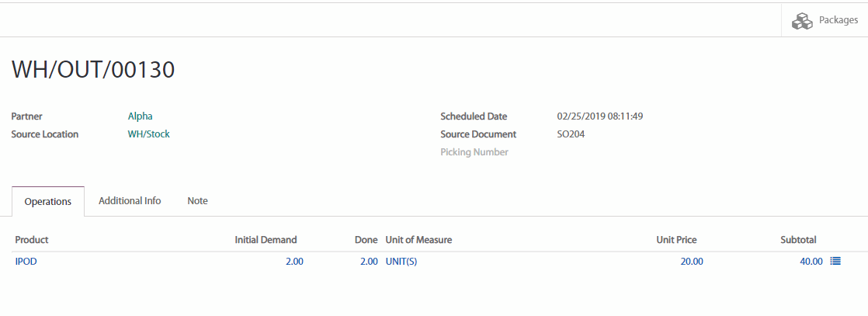Click the UNIT(S) unit of measure cell

(x=401, y=262)
